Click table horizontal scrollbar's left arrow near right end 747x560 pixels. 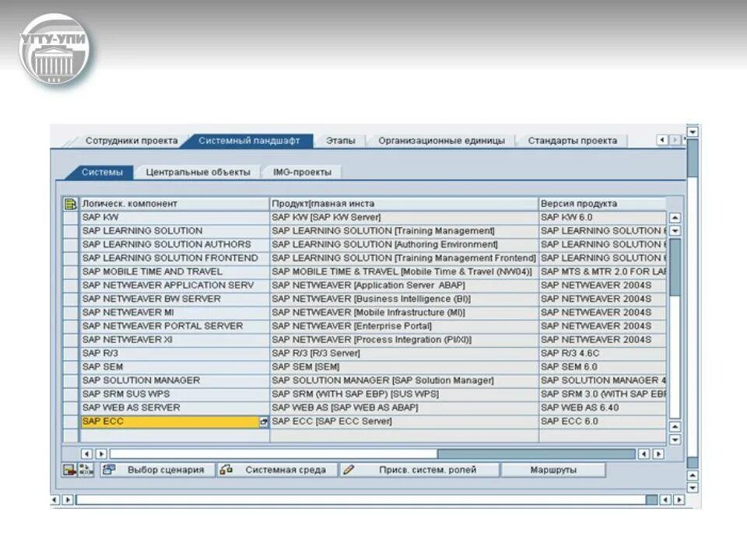[644, 453]
